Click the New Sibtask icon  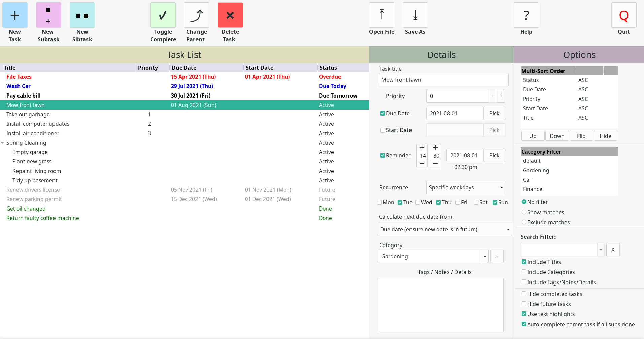coord(82,15)
